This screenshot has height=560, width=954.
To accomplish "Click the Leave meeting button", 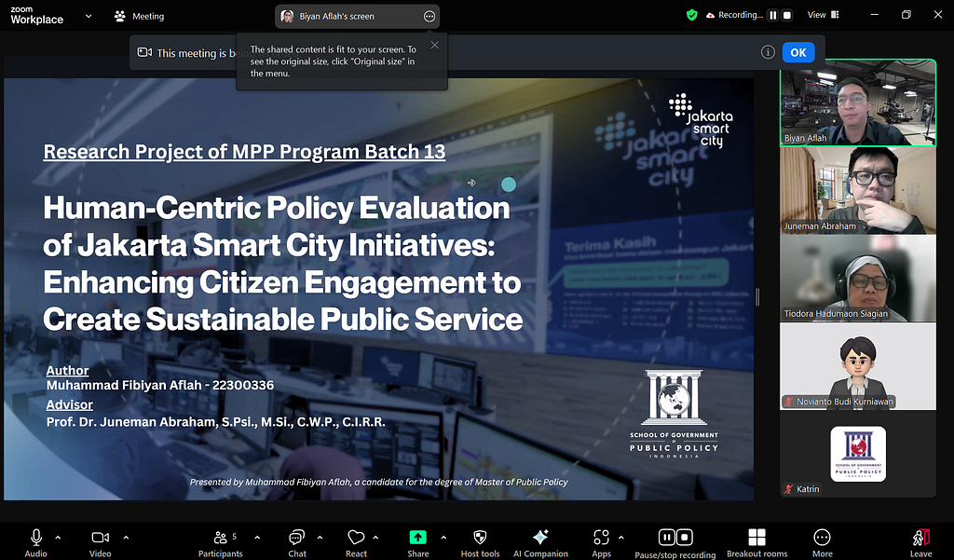I will coord(920,541).
